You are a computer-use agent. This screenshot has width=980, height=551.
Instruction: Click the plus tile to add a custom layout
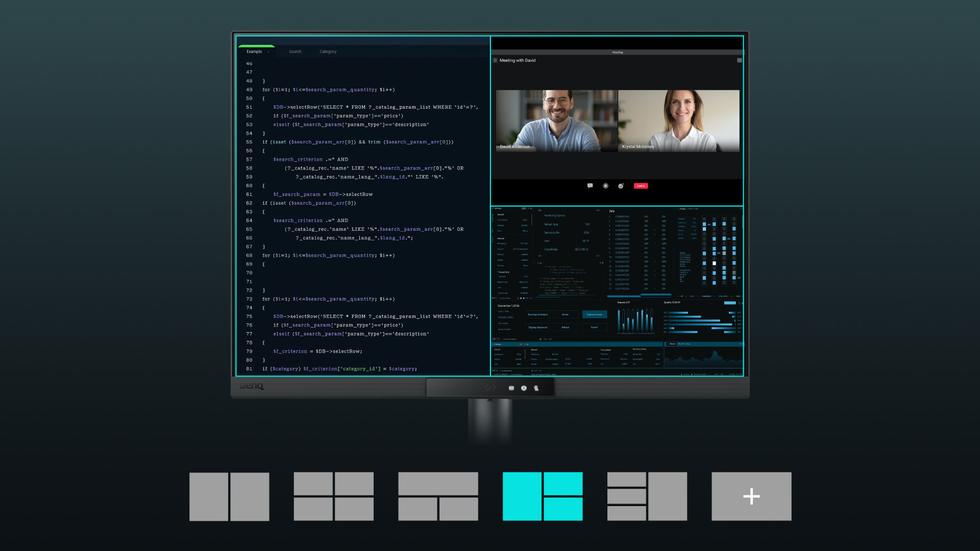coord(751,496)
